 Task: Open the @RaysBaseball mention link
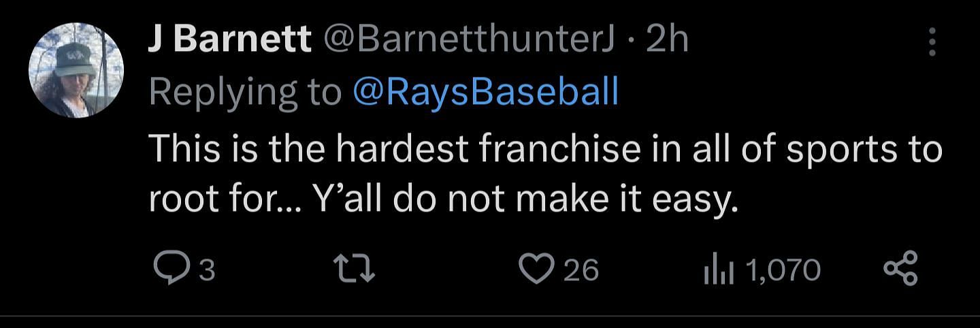click(x=486, y=91)
